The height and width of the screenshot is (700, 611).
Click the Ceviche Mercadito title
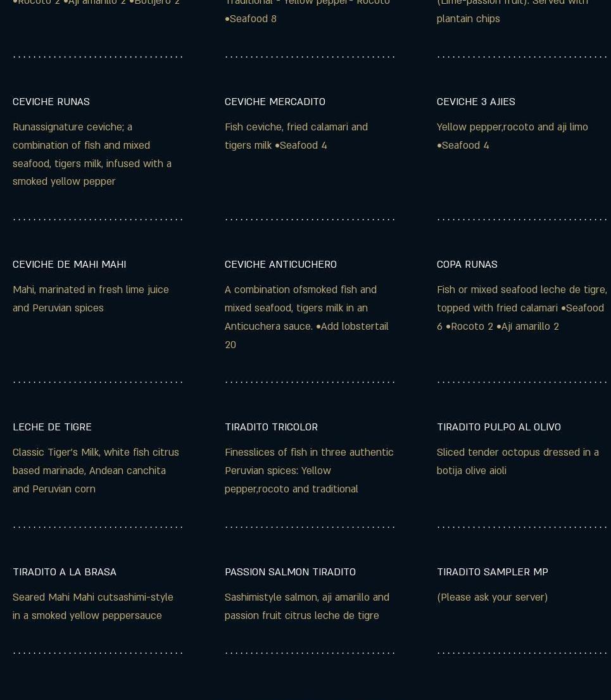(275, 101)
